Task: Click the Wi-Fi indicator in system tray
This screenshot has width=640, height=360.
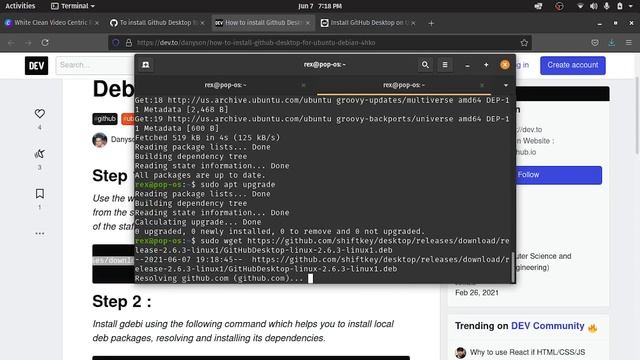Action: pyautogui.click(x=580, y=6)
